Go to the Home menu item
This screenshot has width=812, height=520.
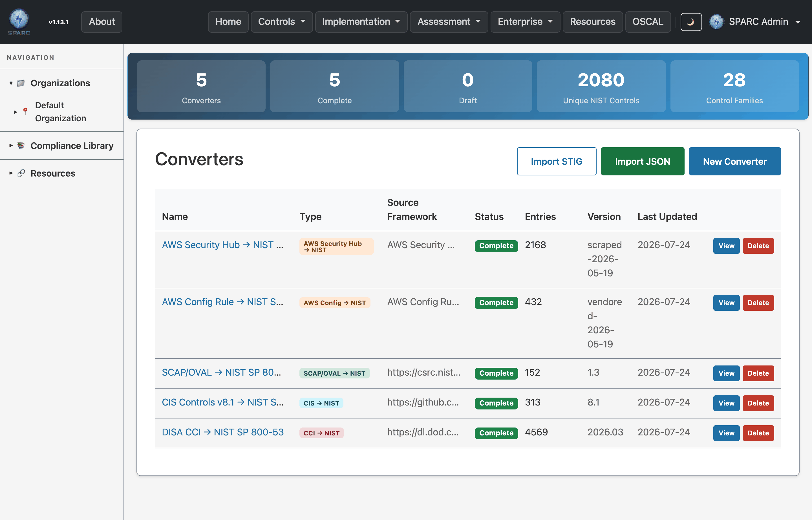coord(228,22)
